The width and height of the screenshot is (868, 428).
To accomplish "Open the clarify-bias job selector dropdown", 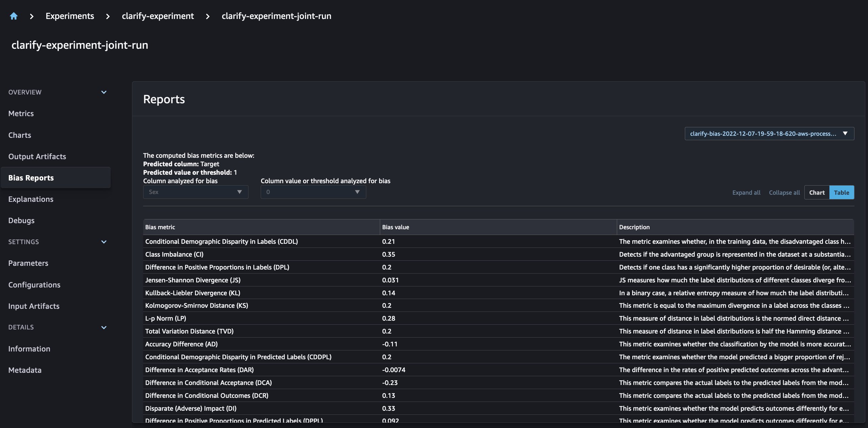I will pos(769,133).
